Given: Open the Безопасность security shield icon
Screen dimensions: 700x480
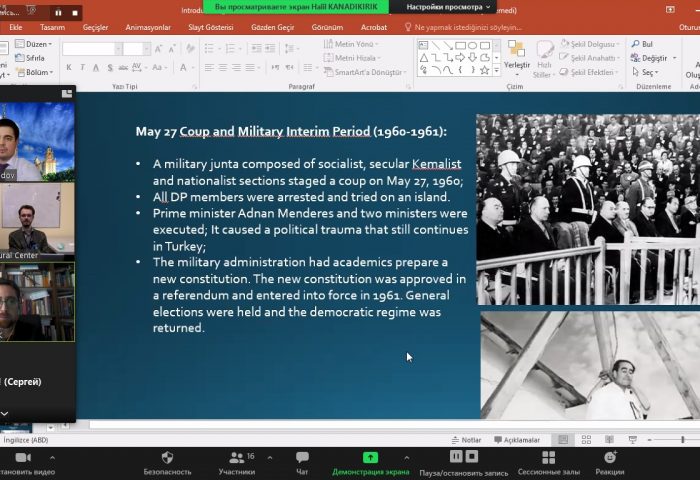Looking at the screenshot, I should point(167,458).
